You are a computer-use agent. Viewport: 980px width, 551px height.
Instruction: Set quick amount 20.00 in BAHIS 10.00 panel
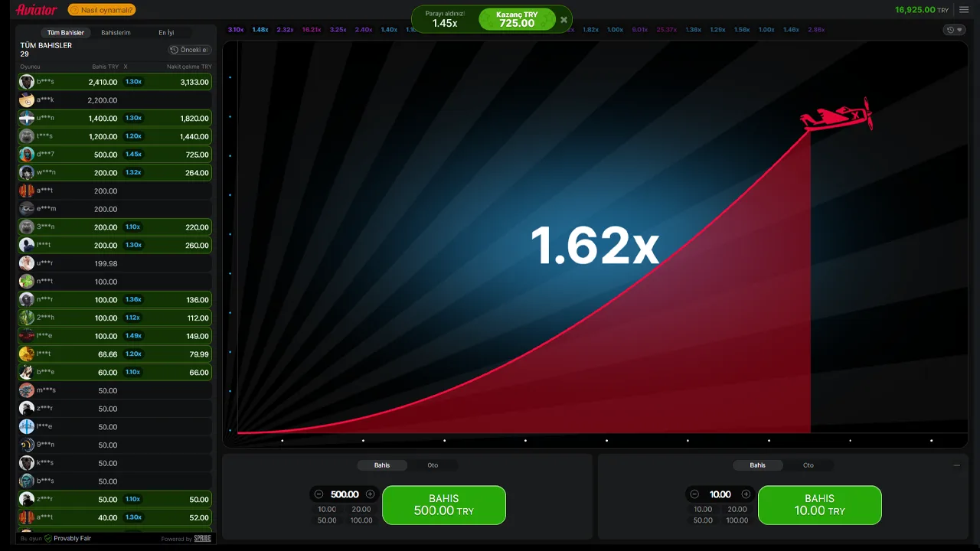737,510
